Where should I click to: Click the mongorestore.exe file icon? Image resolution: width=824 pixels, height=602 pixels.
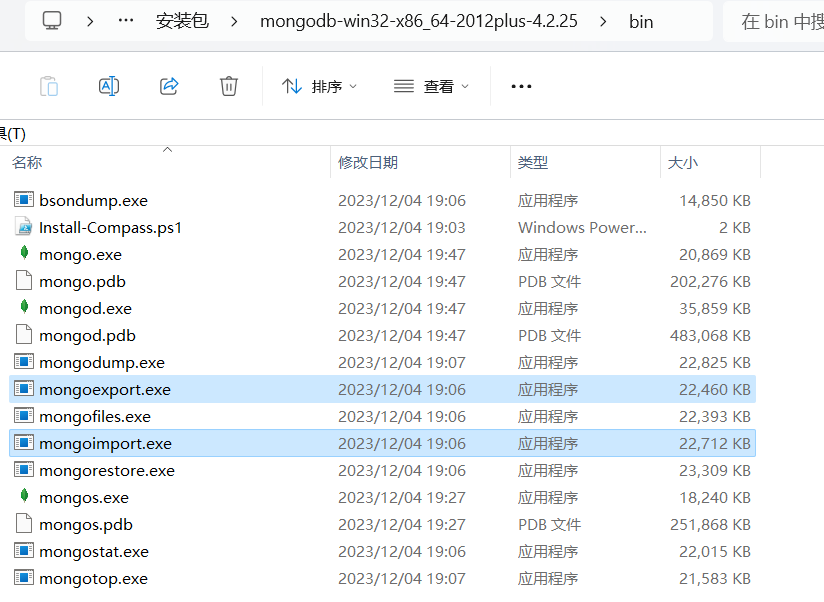(24, 470)
